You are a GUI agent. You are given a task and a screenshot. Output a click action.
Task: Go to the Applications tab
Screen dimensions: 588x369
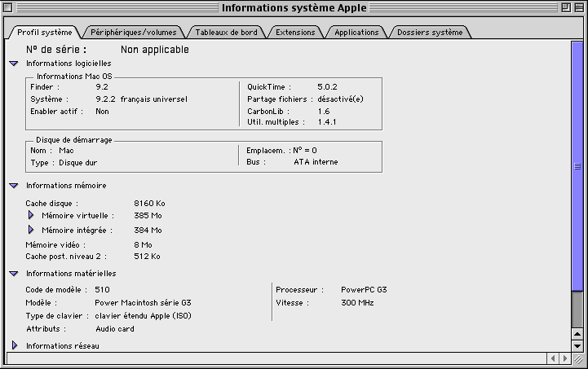(x=356, y=33)
